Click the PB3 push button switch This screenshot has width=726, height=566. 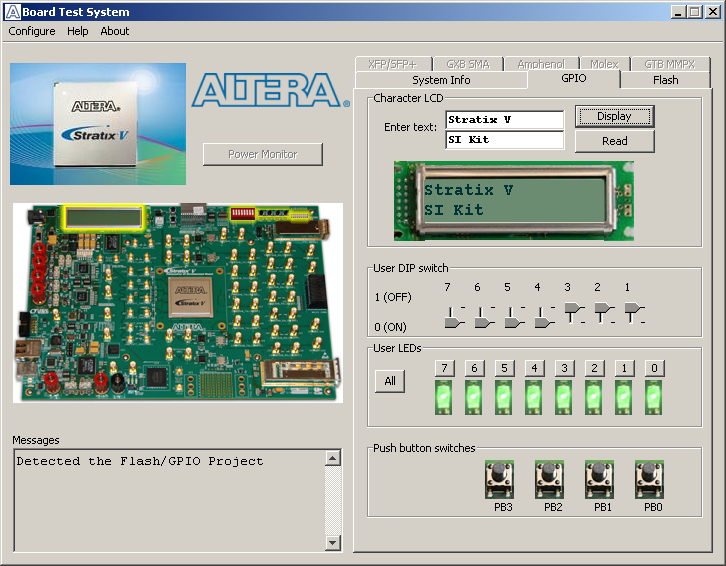499,479
